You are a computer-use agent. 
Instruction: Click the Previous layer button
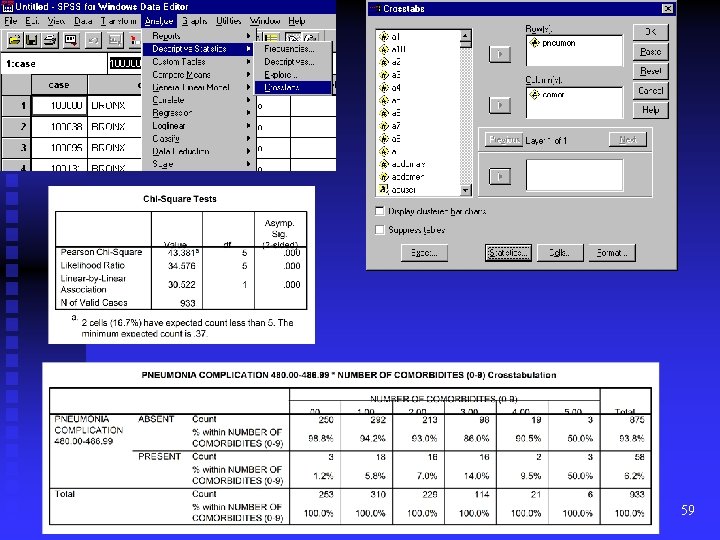[504, 139]
